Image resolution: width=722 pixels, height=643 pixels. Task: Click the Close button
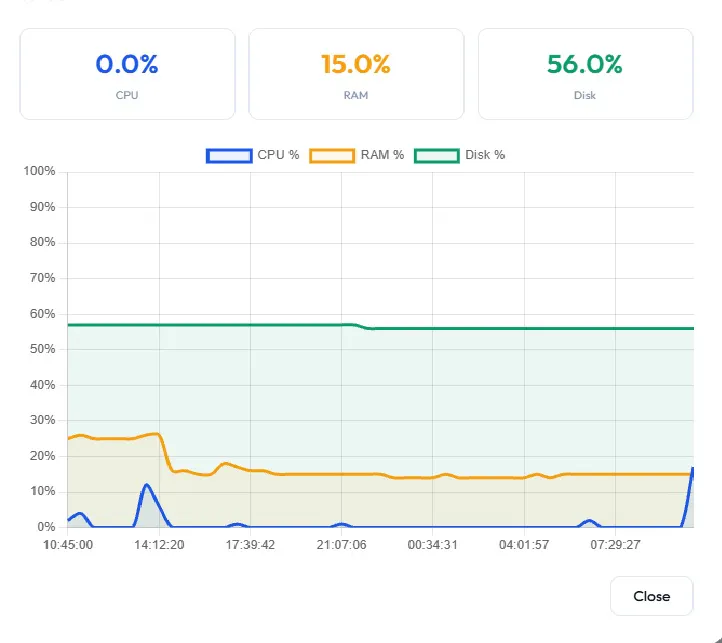point(651,596)
